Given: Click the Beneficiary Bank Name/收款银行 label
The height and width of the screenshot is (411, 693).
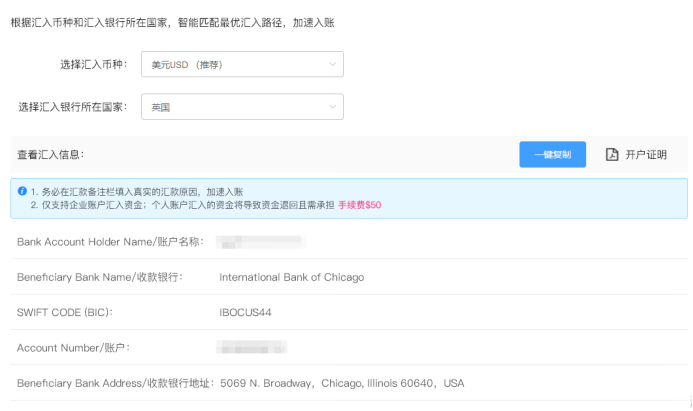Looking at the screenshot, I should coord(100,277).
